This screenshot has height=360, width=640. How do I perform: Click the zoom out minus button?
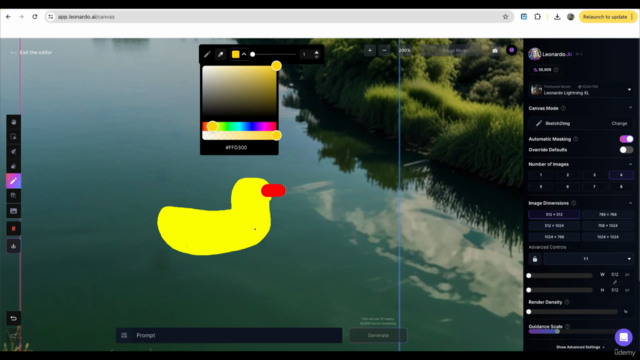pyautogui.click(x=384, y=51)
